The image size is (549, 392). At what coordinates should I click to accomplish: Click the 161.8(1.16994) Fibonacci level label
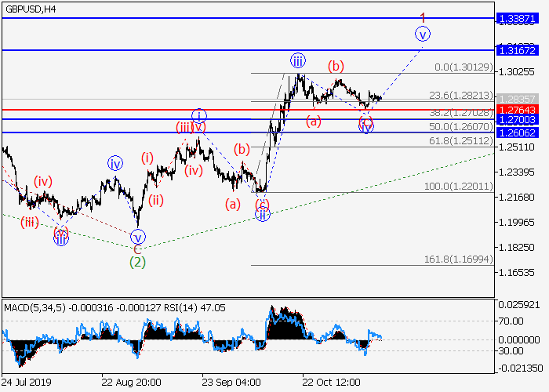(463, 258)
